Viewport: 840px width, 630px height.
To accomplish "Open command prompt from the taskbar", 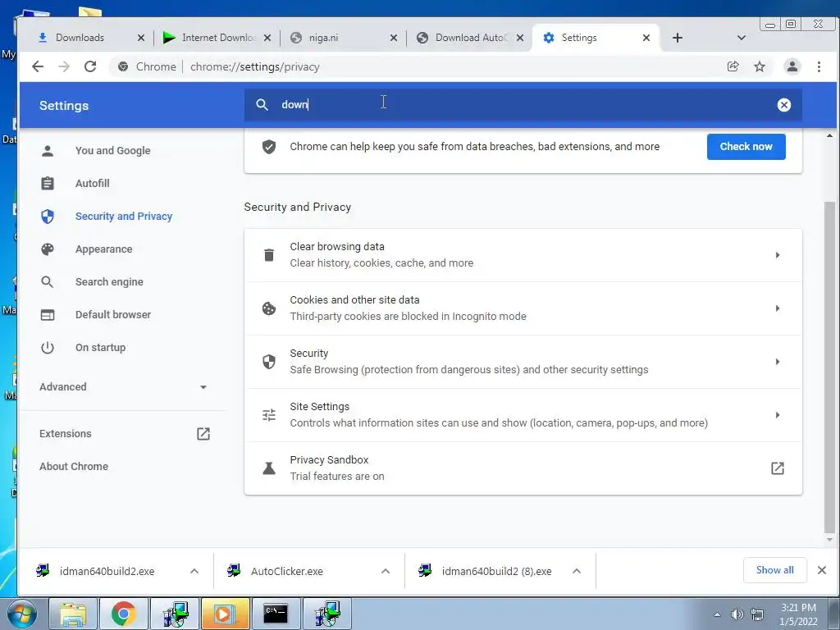I will tap(276, 614).
